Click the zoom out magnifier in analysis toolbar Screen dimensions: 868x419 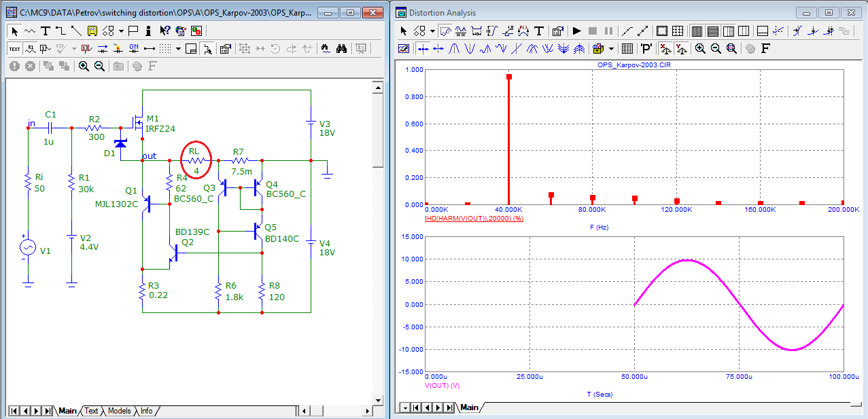(716, 48)
